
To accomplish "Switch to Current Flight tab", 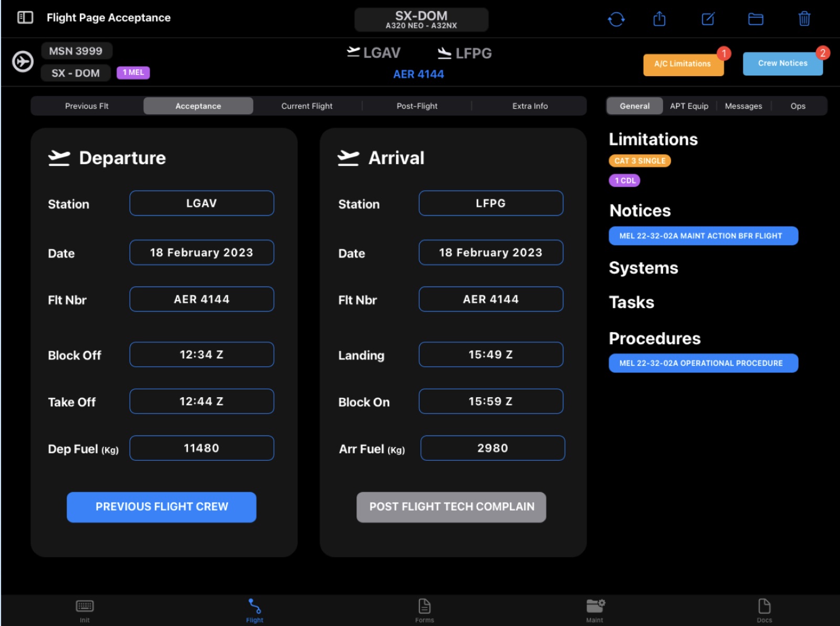I will point(307,106).
